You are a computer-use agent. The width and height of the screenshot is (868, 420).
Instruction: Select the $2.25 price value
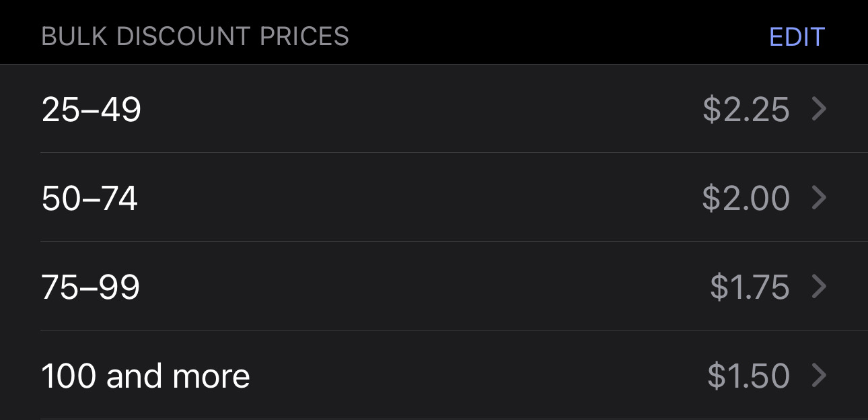pyautogui.click(x=746, y=110)
